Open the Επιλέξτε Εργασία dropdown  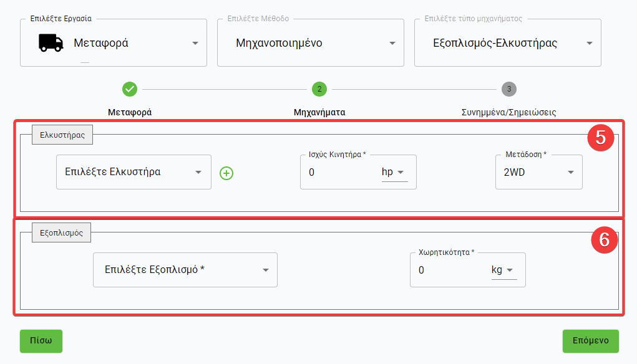[x=114, y=43]
